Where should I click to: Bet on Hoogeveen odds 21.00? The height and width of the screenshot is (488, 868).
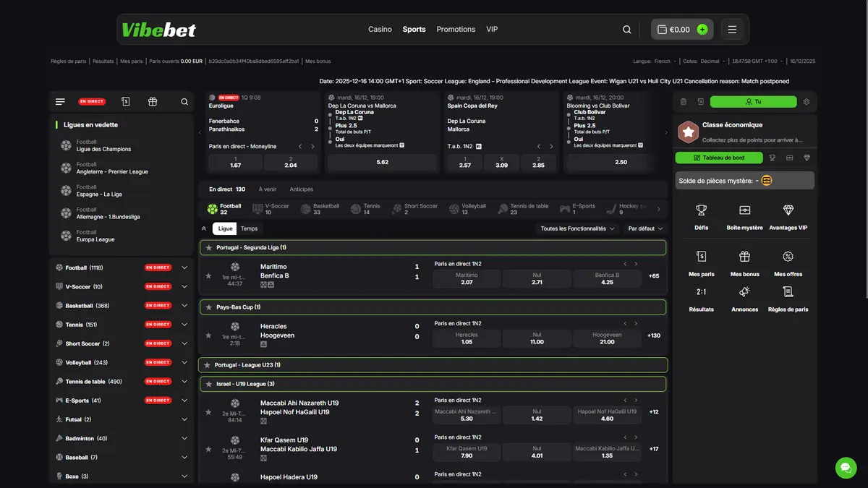607,338
